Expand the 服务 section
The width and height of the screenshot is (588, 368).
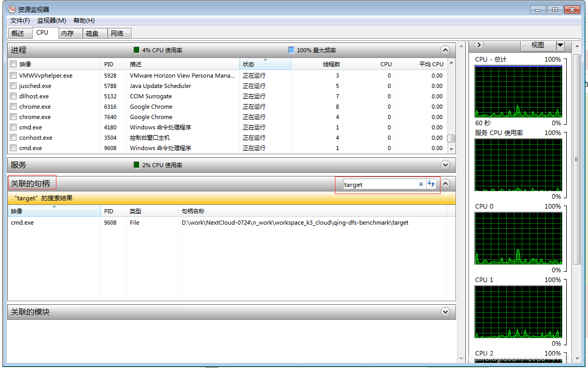click(x=445, y=165)
